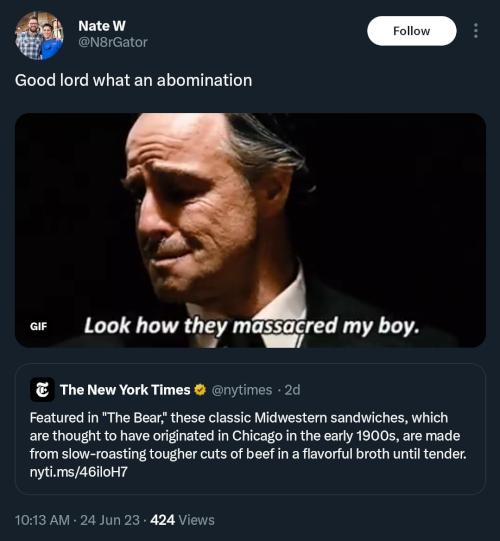500x541 pixels.
Task: Click the 'Look how they massacred my boy' caption
Action: (x=252, y=326)
